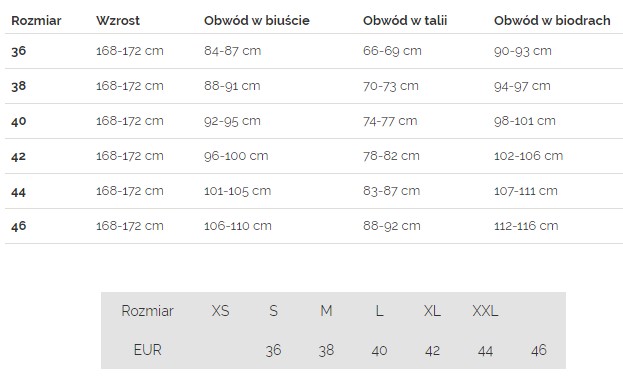Screen dimensions: 623x391
Task: Click the Rozmiar column header
Action: pyautogui.click(x=36, y=20)
